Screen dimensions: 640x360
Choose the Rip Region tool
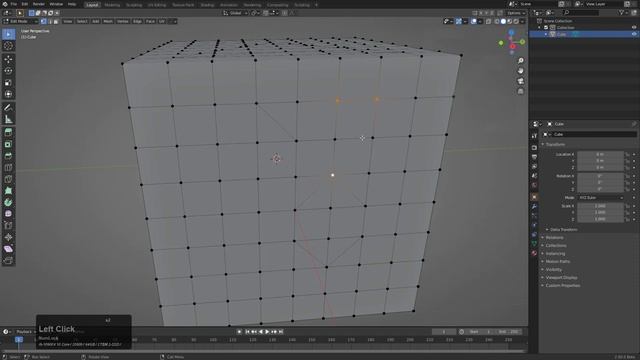click(8, 260)
